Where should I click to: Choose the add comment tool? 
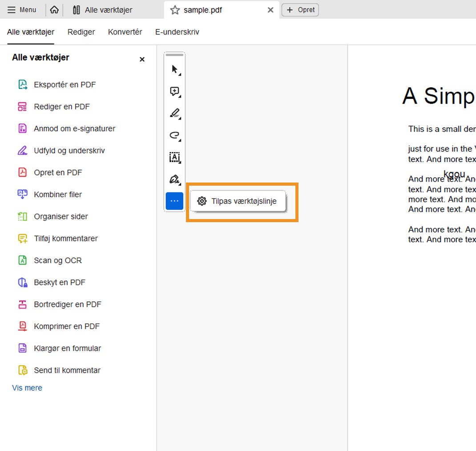[175, 91]
